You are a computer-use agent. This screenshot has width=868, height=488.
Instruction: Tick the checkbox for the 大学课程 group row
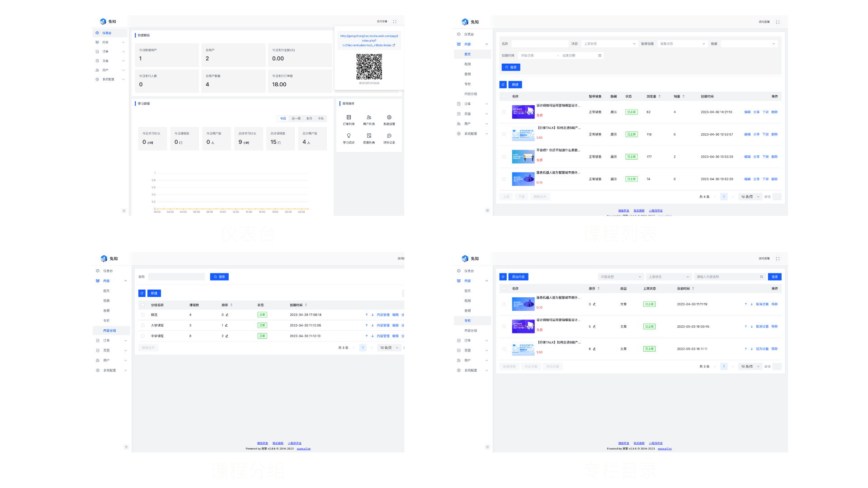coord(143,325)
